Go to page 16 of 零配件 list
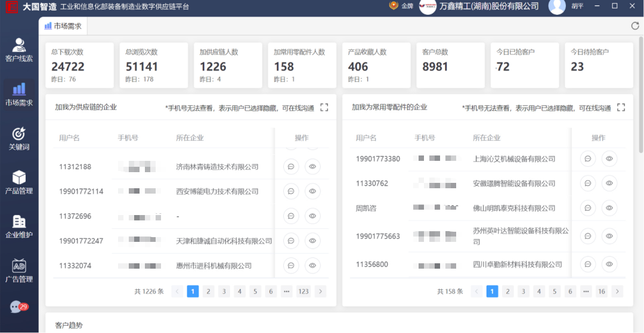This screenshot has height=333, width=644. (x=602, y=291)
